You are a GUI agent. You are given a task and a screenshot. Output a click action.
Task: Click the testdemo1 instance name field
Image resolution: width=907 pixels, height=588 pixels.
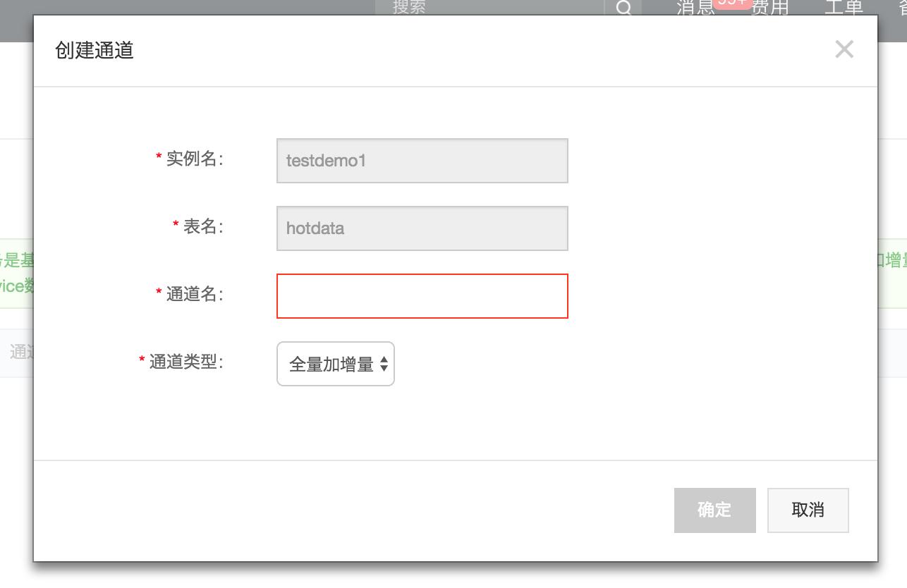coord(422,160)
